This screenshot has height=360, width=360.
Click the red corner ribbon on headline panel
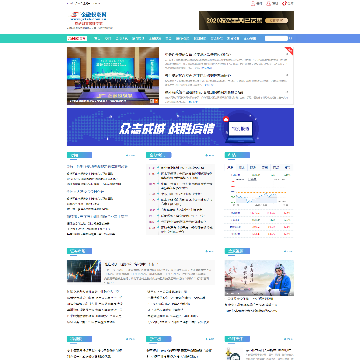coord(290,51)
